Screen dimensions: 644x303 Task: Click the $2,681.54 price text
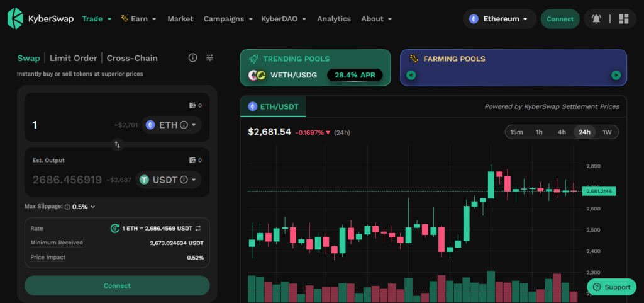pos(269,132)
